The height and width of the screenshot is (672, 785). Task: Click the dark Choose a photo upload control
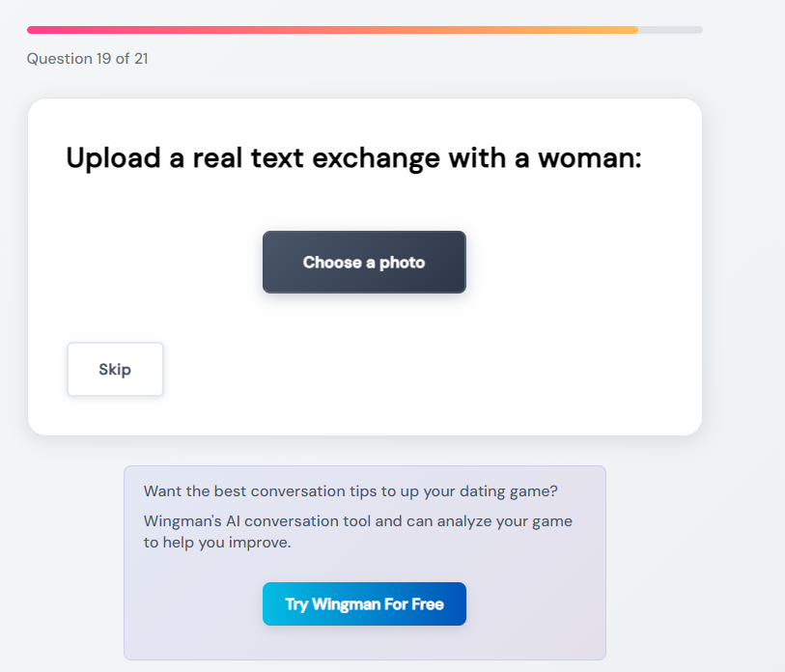click(x=364, y=262)
